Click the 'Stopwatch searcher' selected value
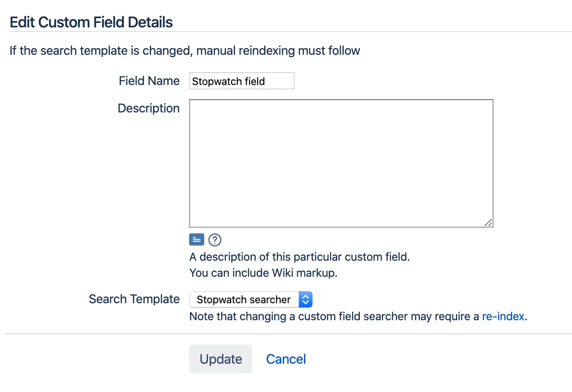Image resolution: width=572 pixels, height=392 pixels. coord(244,299)
